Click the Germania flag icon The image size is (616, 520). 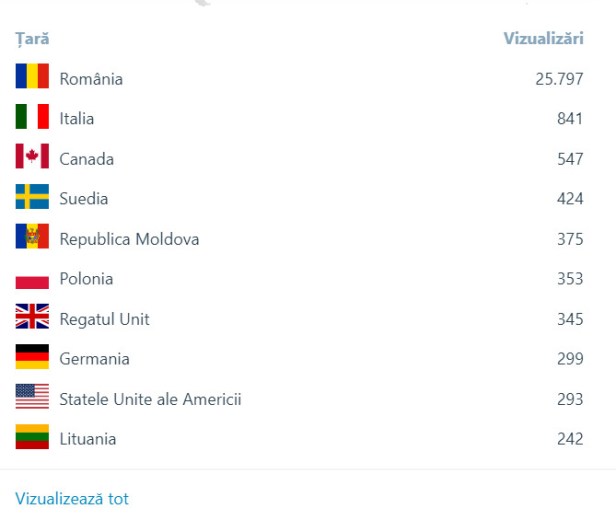pos(32,357)
